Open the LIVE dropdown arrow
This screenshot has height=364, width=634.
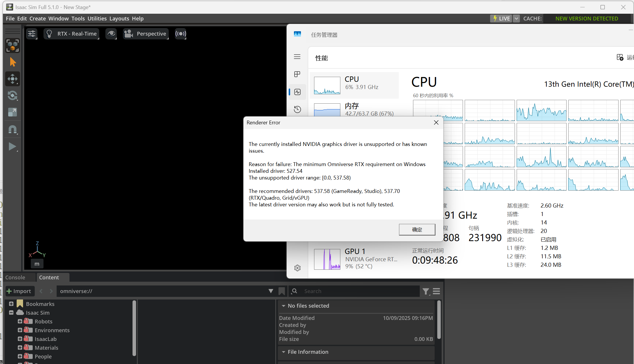[516, 18]
